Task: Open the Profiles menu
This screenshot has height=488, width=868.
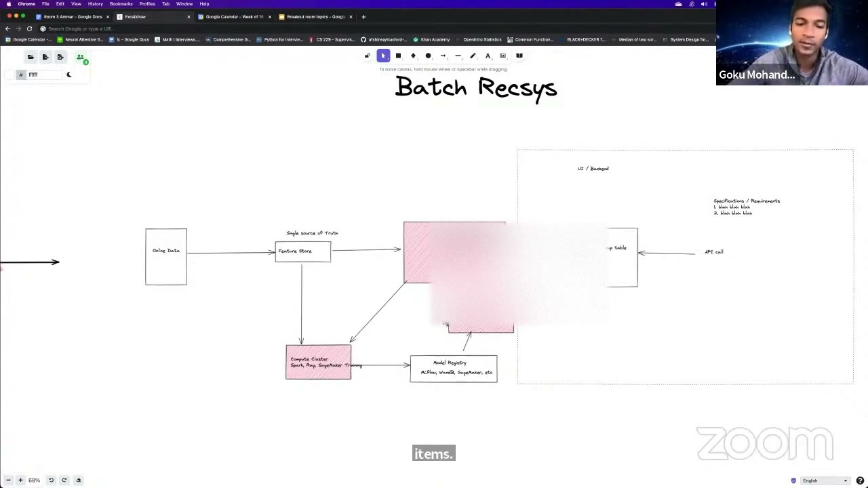Action: tap(147, 3)
